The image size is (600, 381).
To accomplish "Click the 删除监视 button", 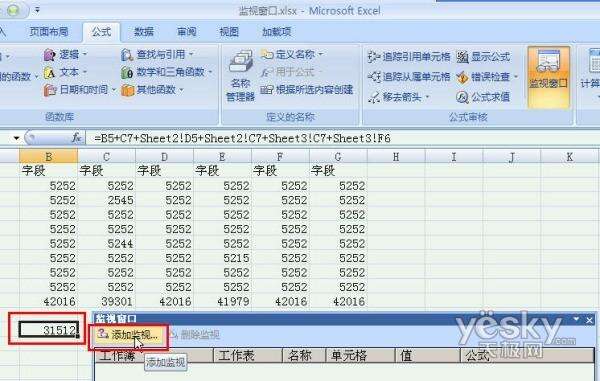I will point(194,335).
